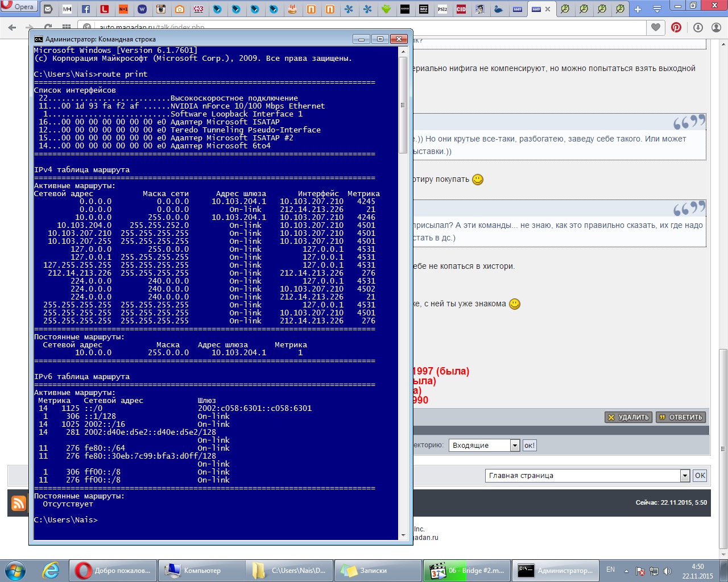Screen dimensions: 728x582
Task: Open the Windows Start menu
Action: tap(15, 570)
